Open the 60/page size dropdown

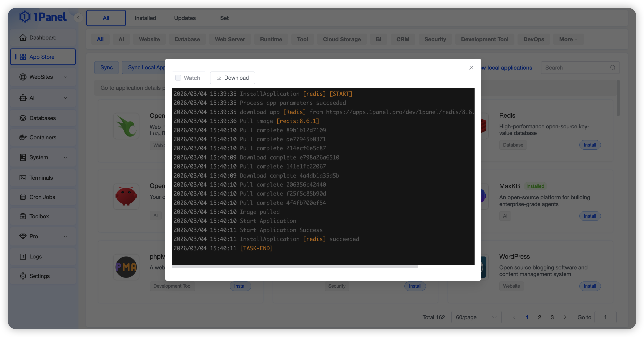coord(476,317)
